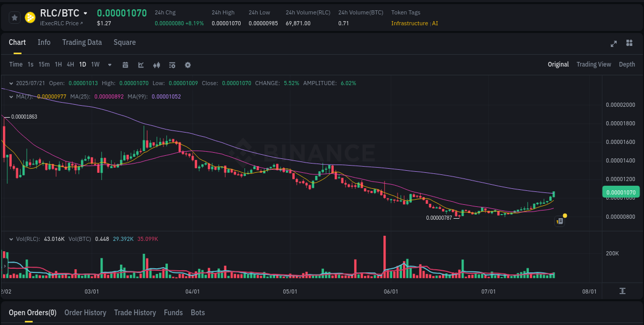Collapse the Vol(RLC) volume panel
644x325 pixels.
[10, 239]
